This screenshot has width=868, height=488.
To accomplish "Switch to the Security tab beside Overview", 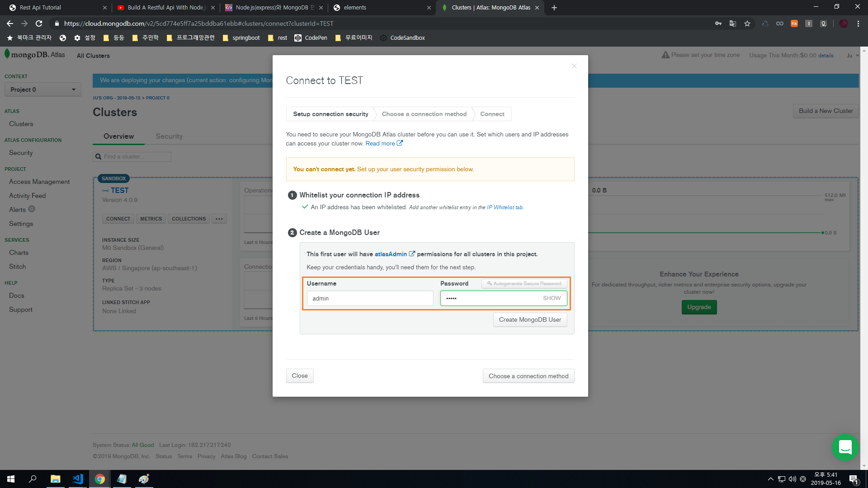I will pyautogui.click(x=169, y=136).
